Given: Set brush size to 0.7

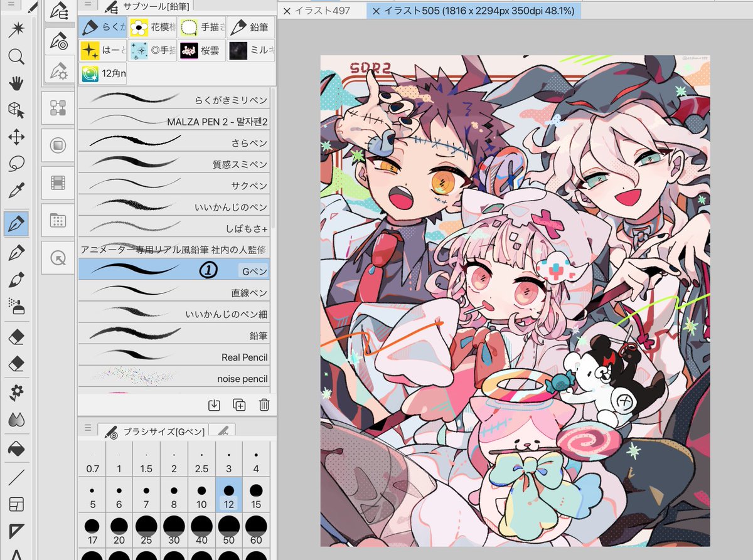Looking at the screenshot, I should pos(92,459).
